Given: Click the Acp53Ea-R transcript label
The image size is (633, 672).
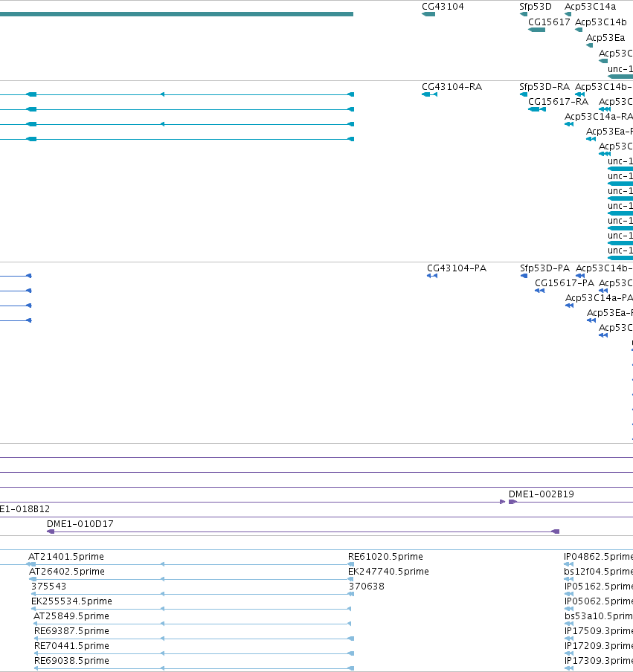Looking at the screenshot, I should coord(609,131).
